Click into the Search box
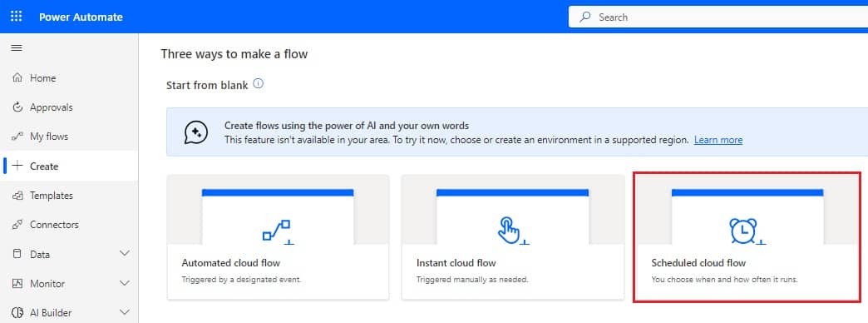Image resolution: width=868 pixels, height=323 pixels. (718, 17)
